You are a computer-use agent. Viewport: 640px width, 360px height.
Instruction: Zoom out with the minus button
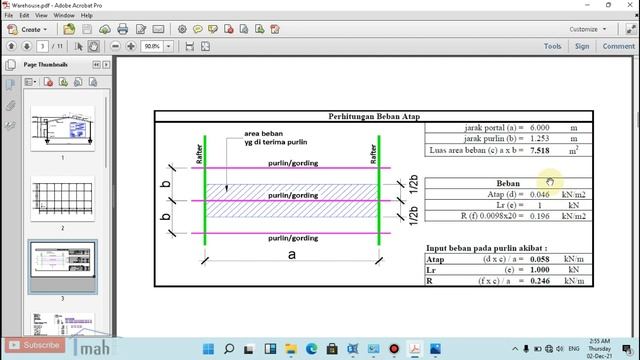tap(116, 46)
